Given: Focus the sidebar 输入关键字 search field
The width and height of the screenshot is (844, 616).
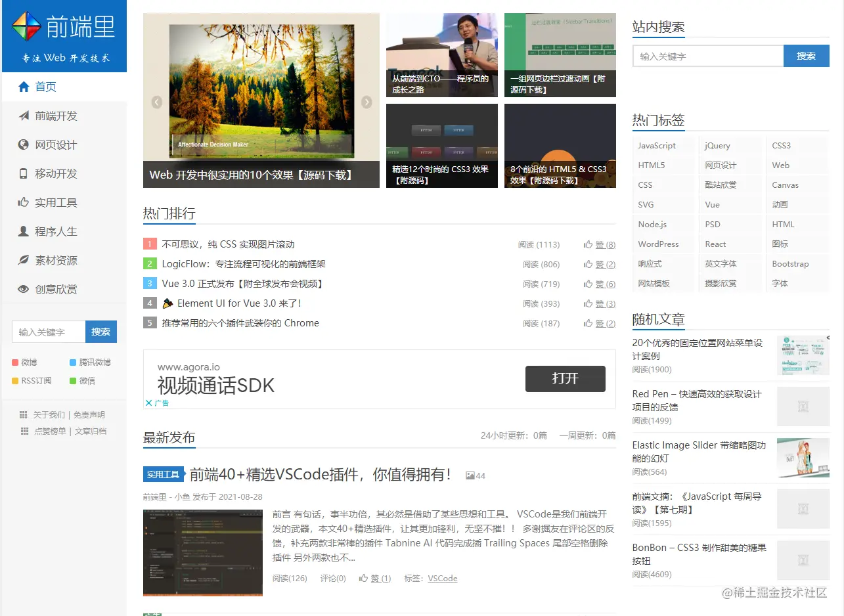Looking at the screenshot, I should pos(49,332).
